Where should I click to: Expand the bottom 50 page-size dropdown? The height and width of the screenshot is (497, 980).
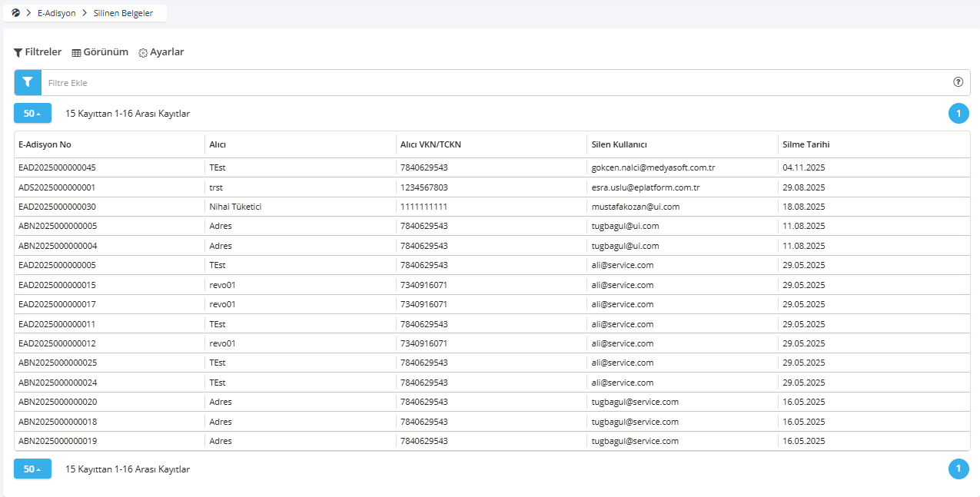tap(32, 469)
